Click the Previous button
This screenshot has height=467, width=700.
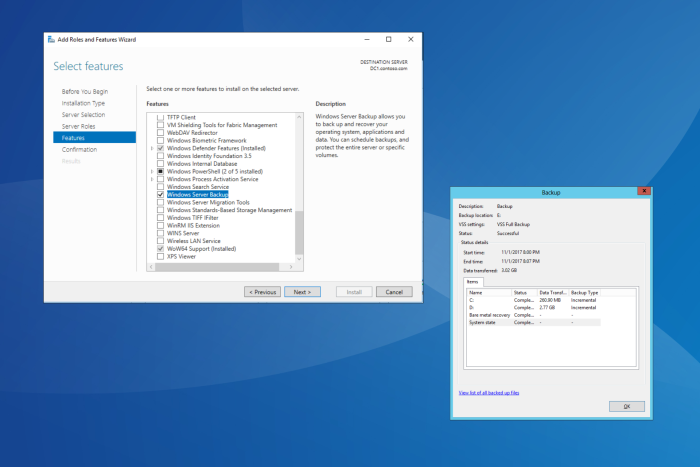click(x=262, y=292)
